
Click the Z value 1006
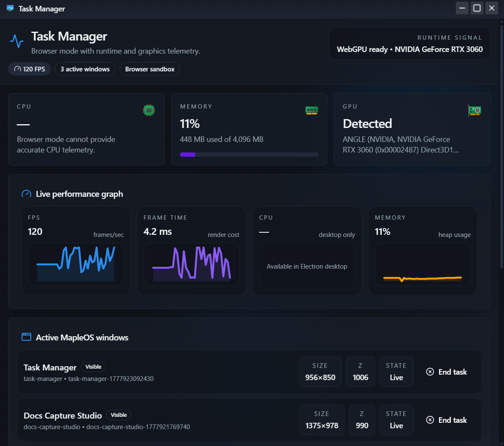point(360,377)
